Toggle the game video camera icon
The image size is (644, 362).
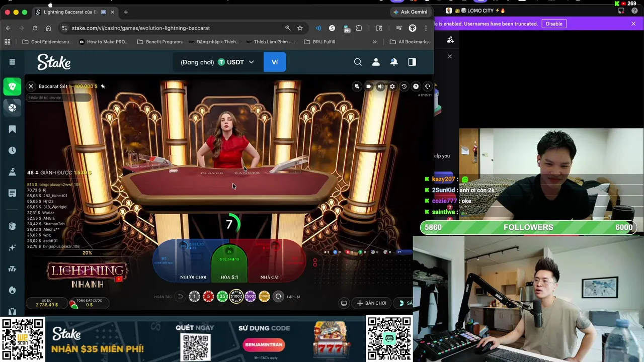(369, 86)
